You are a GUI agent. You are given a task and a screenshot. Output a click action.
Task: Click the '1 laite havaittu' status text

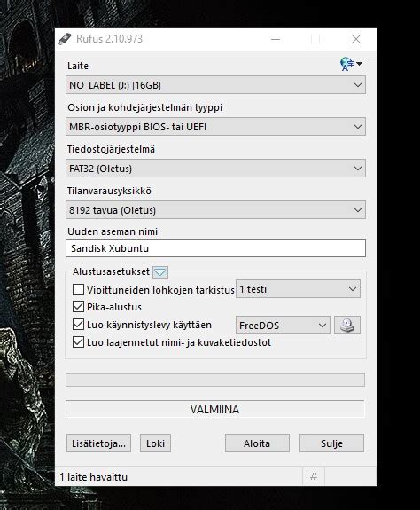(x=94, y=477)
